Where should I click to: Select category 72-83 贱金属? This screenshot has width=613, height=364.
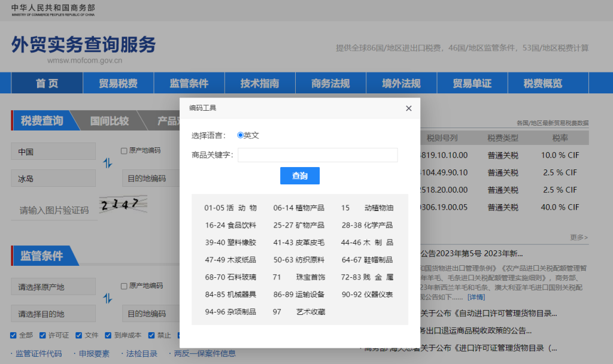point(367,277)
